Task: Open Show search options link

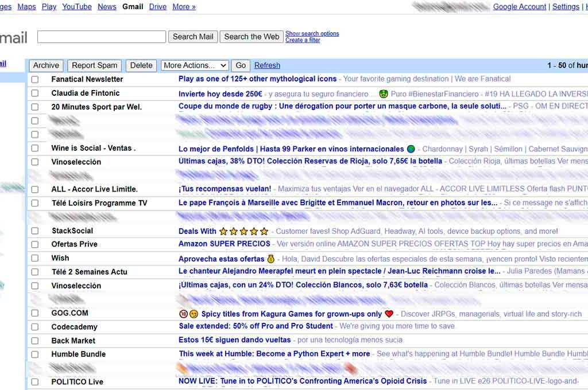Action: click(x=312, y=34)
